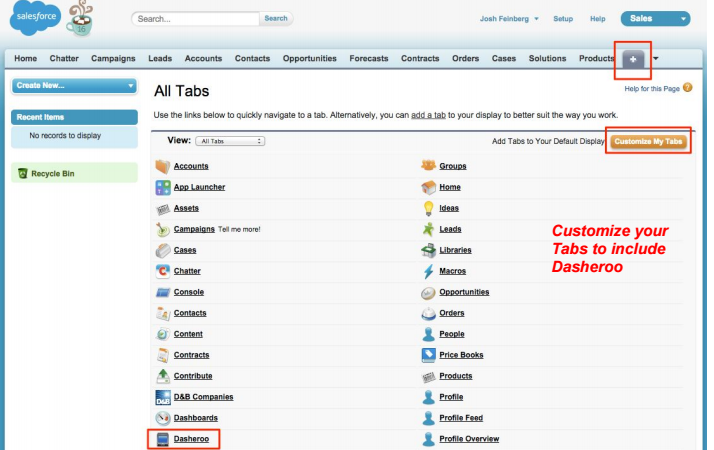Click the Campaigns target icon
This screenshot has height=450, width=714.
(163, 230)
